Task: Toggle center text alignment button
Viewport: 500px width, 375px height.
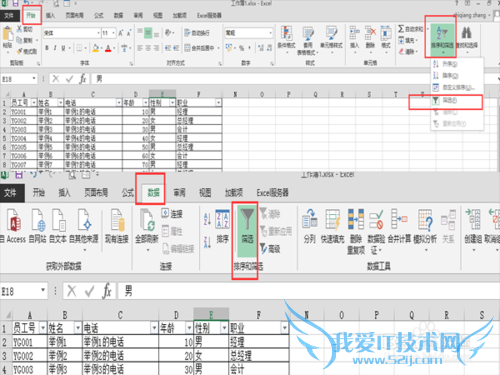Action: pos(148,48)
